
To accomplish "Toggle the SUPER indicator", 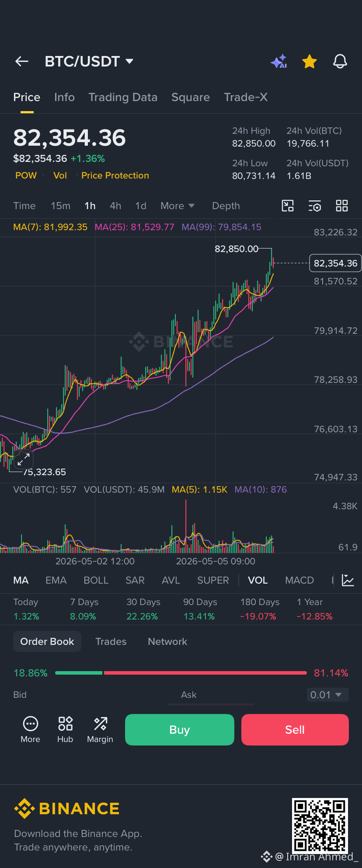I will [213, 580].
